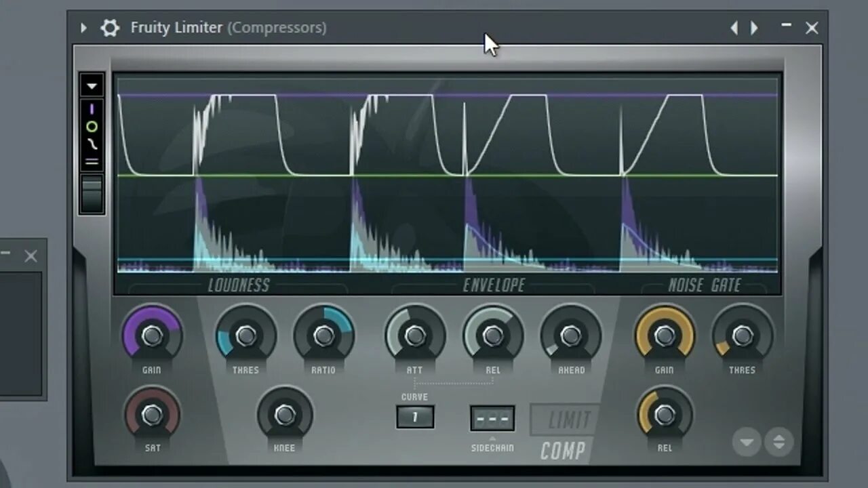Toggle the input level display visibility
Image resolution: width=868 pixels, height=488 pixels.
coord(91,108)
